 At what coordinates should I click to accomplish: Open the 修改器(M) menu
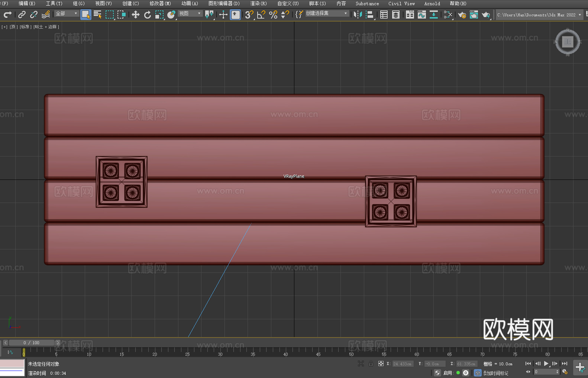point(160,3)
